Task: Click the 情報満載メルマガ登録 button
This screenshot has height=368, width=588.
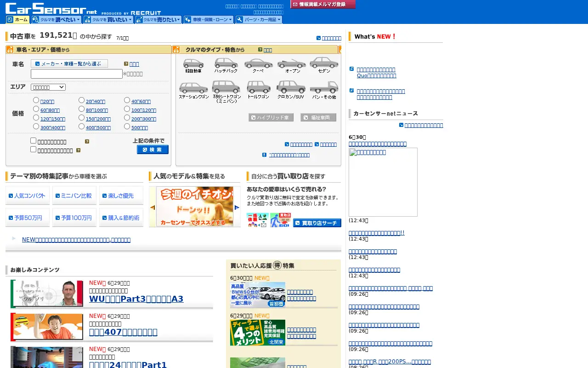Action: (323, 4)
